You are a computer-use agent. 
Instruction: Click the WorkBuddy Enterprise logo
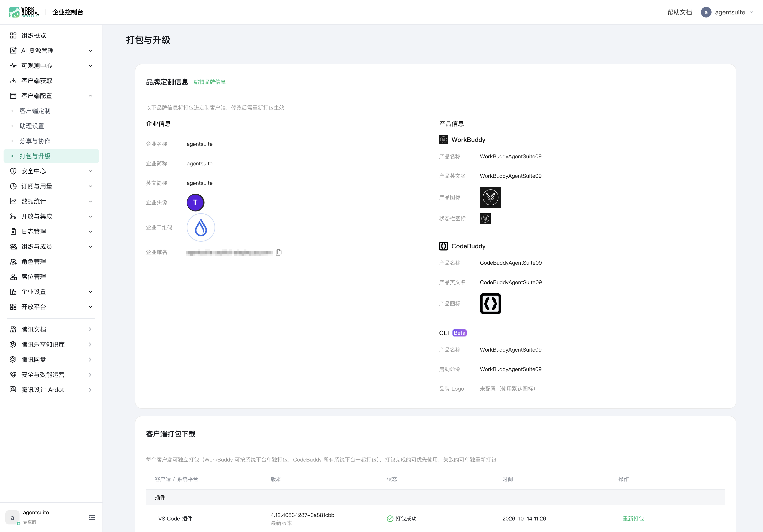[x=24, y=12]
